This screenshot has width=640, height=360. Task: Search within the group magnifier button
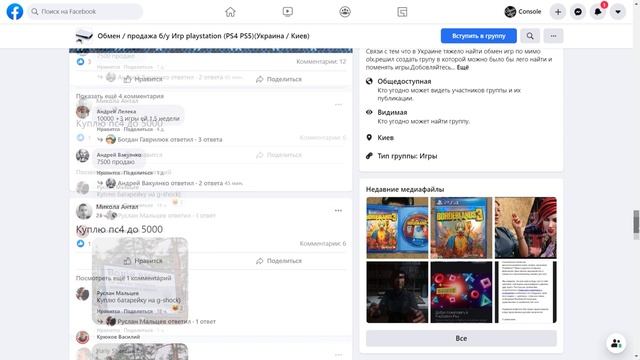(530, 36)
